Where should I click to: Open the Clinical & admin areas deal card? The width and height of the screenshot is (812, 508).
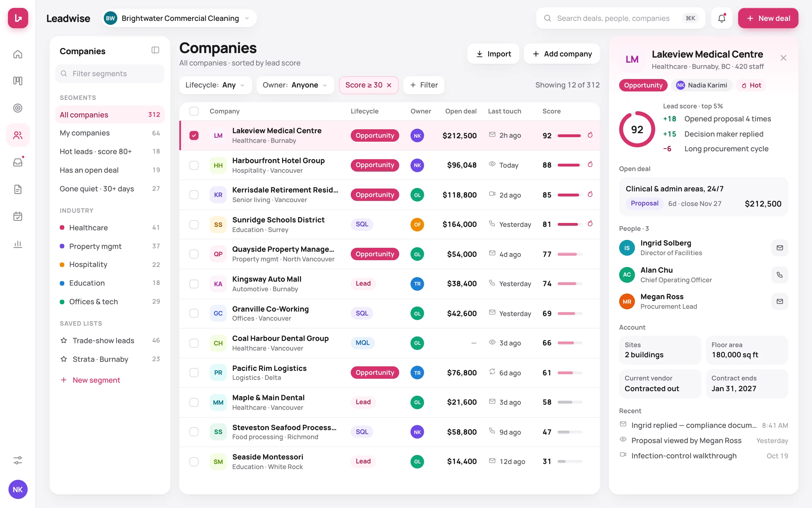coord(703,196)
